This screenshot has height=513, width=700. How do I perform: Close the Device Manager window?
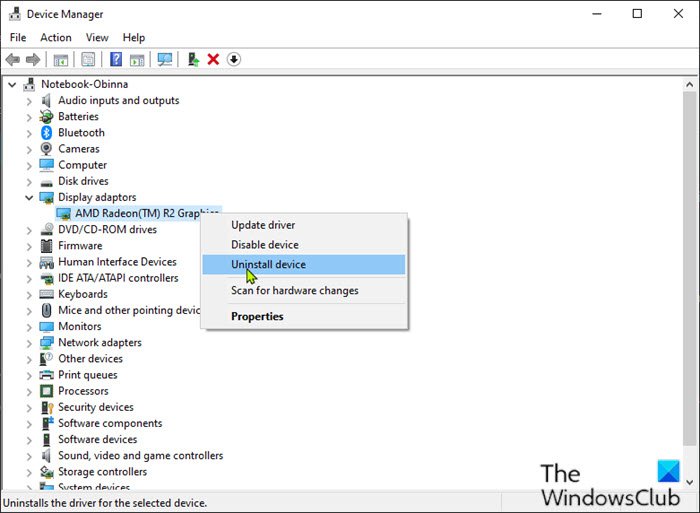click(x=678, y=14)
